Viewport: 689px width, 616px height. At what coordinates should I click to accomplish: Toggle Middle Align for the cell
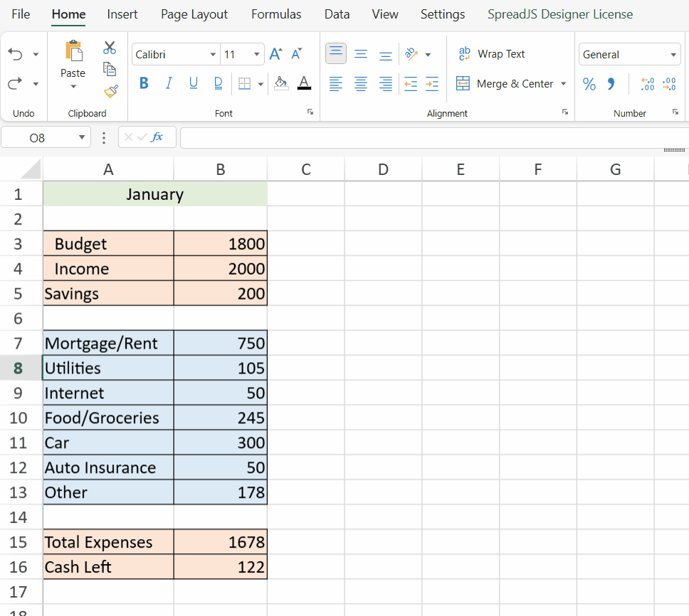pos(361,54)
